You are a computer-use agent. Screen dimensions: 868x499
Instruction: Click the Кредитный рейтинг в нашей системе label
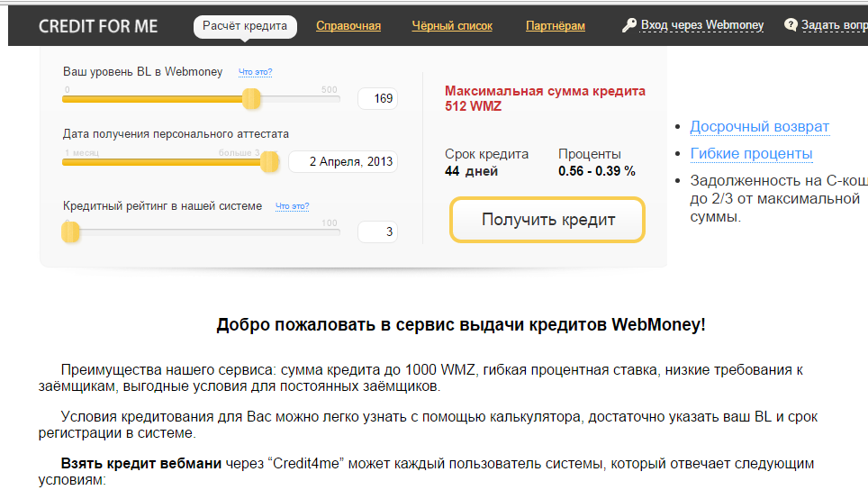click(162, 206)
